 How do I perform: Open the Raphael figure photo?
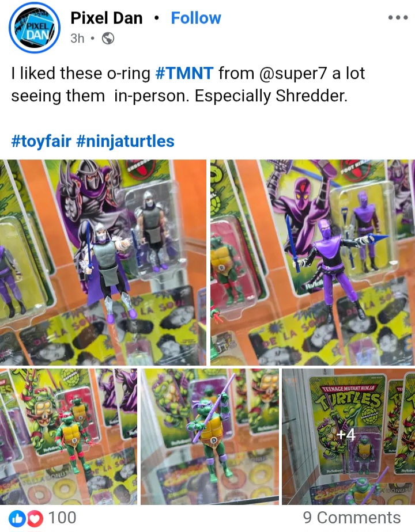(68, 436)
